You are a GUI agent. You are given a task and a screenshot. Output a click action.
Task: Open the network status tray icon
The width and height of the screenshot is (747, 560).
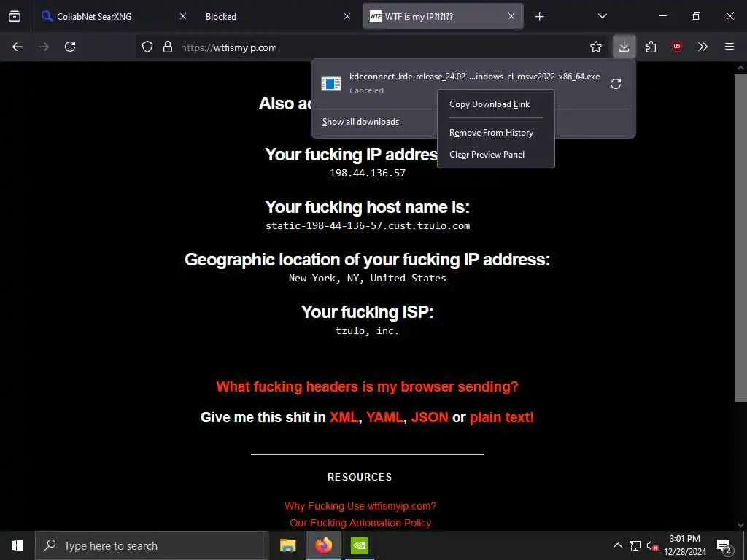pyautogui.click(x=635, y=545)
